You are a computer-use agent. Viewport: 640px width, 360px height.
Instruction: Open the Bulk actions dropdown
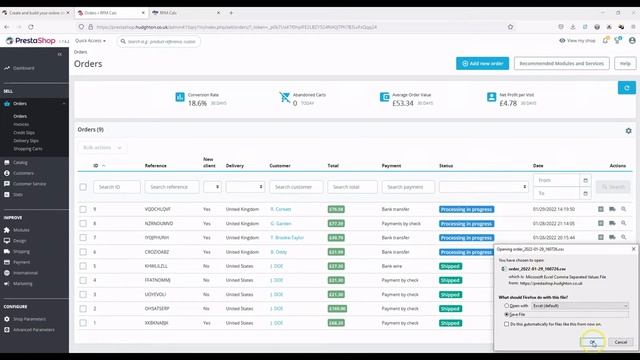tap(102, 148)
